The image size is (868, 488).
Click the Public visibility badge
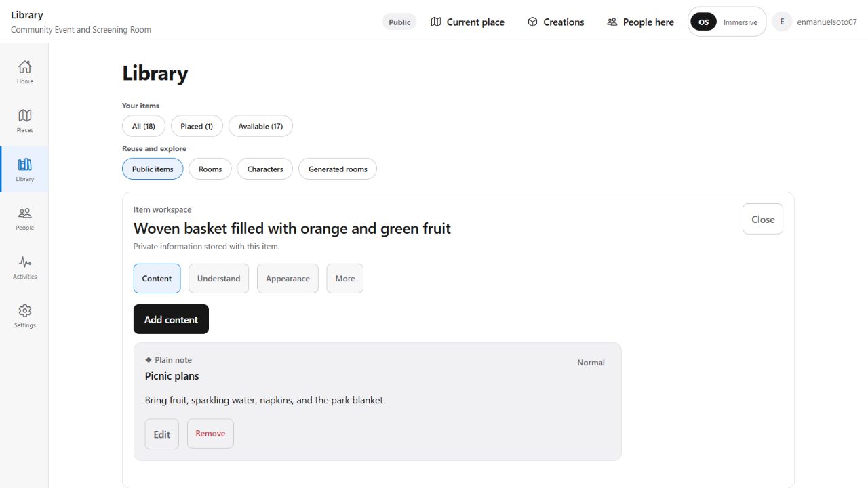click(x=399, y=22)
